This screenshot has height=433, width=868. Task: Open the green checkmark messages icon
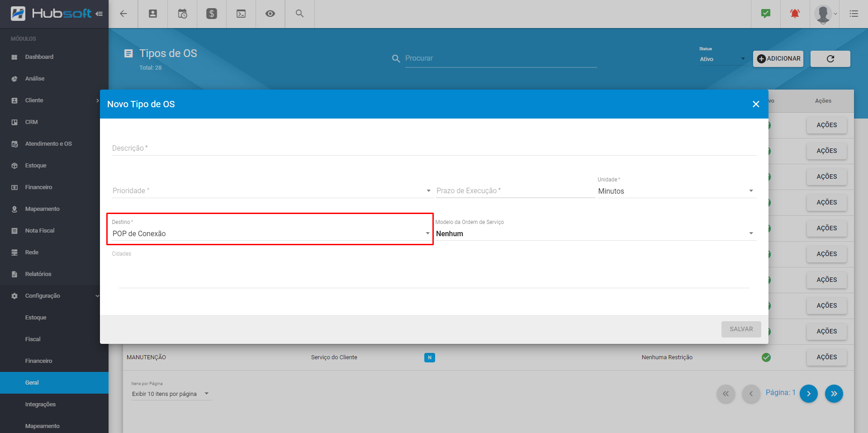(766, 14)
